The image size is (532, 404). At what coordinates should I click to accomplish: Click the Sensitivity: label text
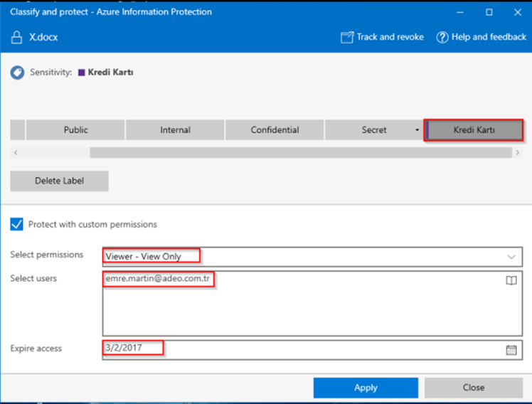click(51, 73)
